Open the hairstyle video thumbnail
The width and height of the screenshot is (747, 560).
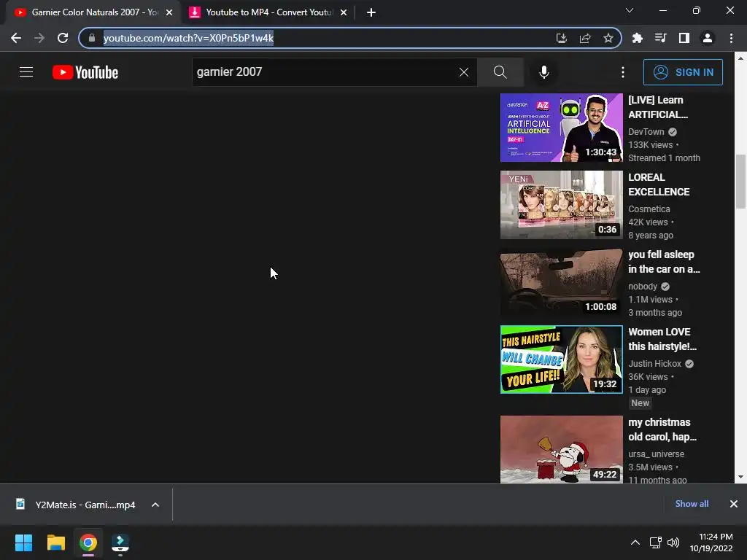(561, 359)
